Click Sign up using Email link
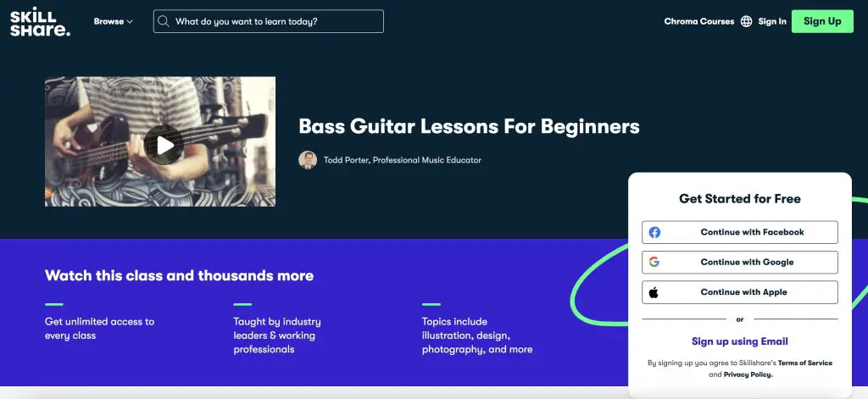 740,341
